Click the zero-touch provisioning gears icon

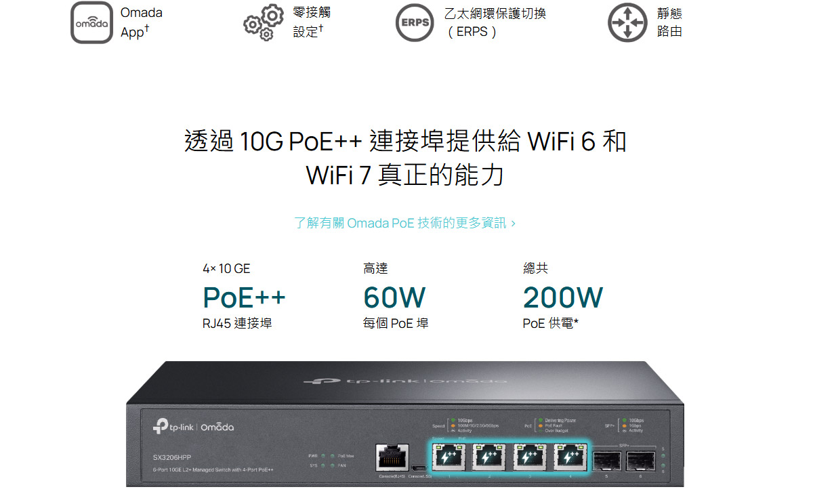(x=264, y=23)
